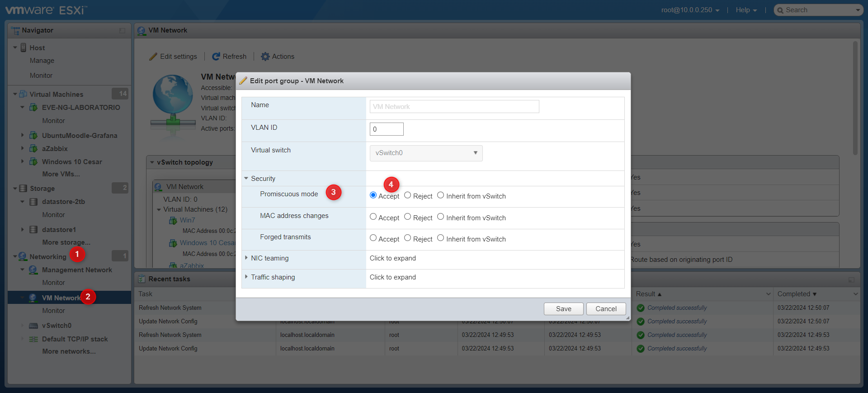Select Inherit from vSwitch for MAC address changes
Image resolution: width=868 pixels, height=393 pixels.
click(441, 217)
